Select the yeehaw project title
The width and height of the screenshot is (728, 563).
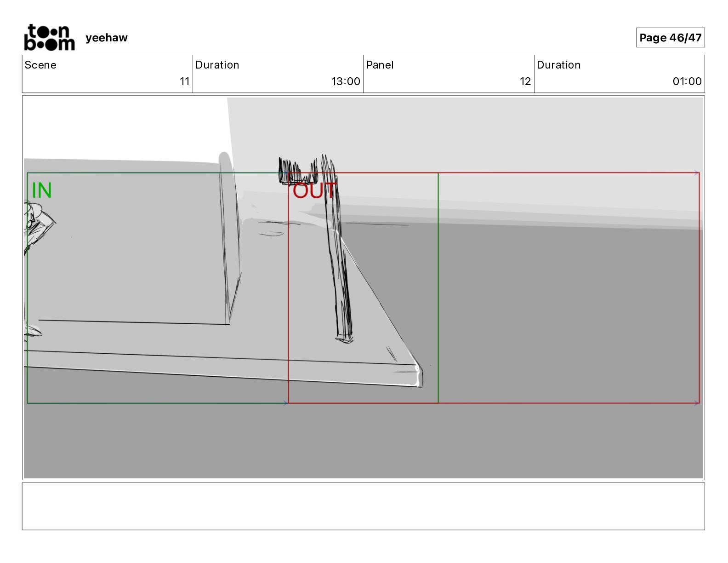[107, 38]
